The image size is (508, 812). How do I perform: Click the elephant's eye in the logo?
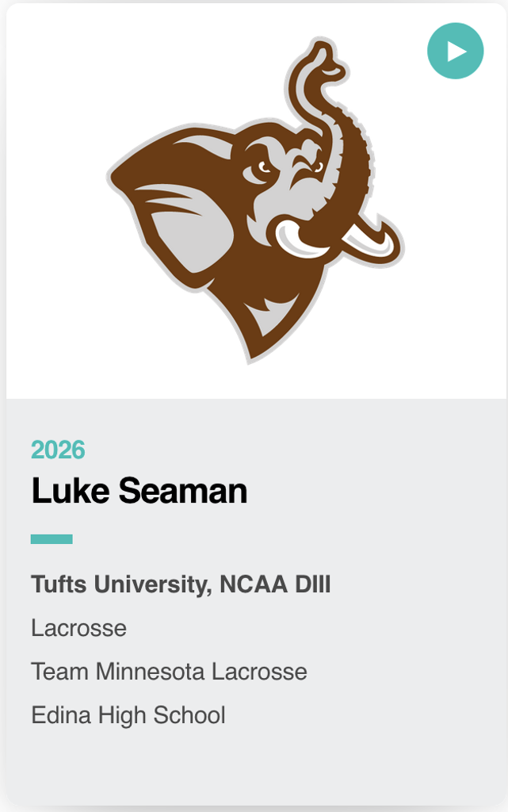261,170
